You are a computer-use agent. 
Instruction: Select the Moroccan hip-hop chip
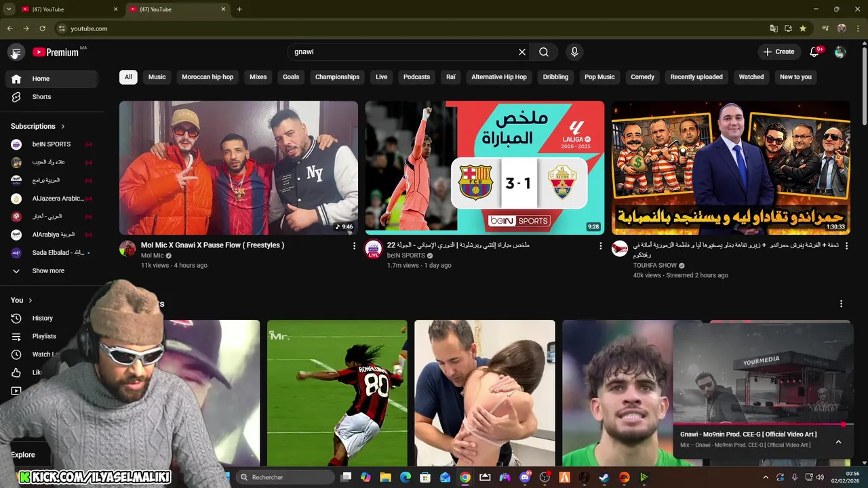click(208, 77)
